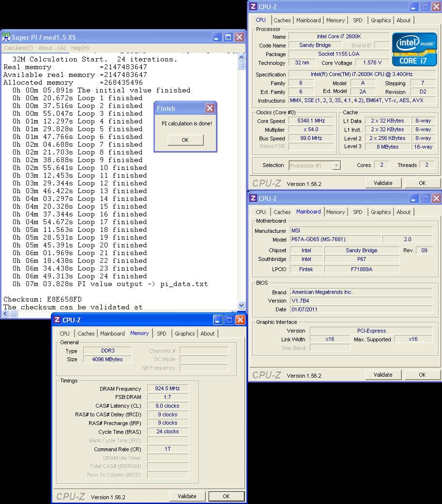This screenshot has height=504, width=442.
Task: Maximize the Super PI window
Action: tap(228, 37)
